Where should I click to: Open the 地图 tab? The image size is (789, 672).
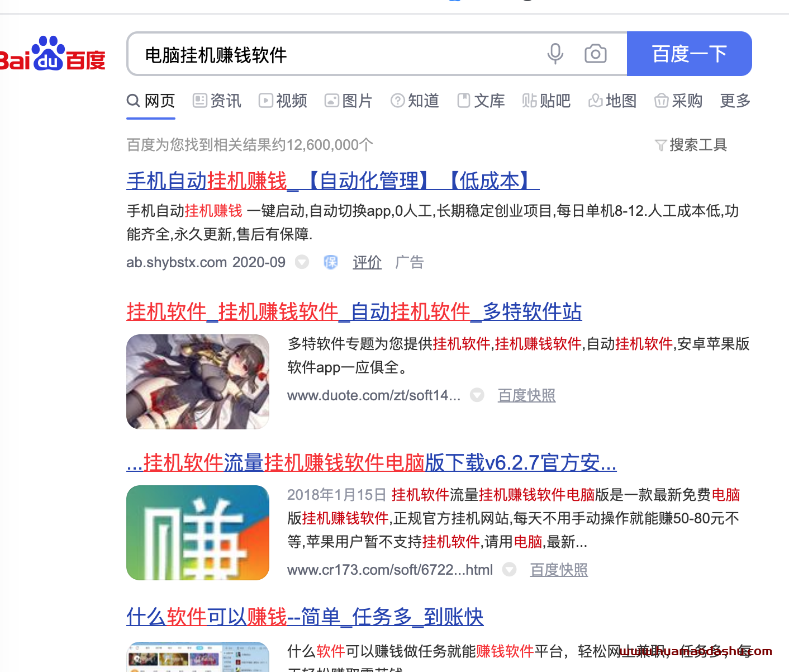pos(612,101)
